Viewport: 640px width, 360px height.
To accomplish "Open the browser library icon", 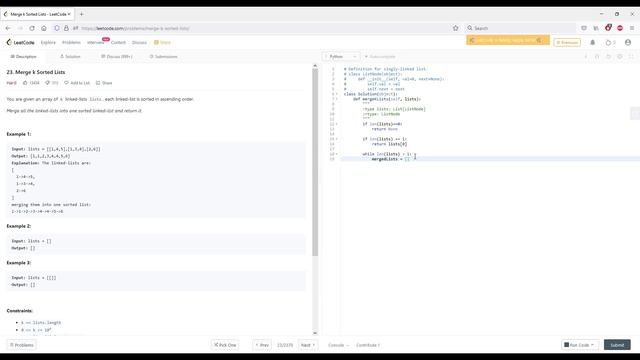I will click(x=596, y=28).
